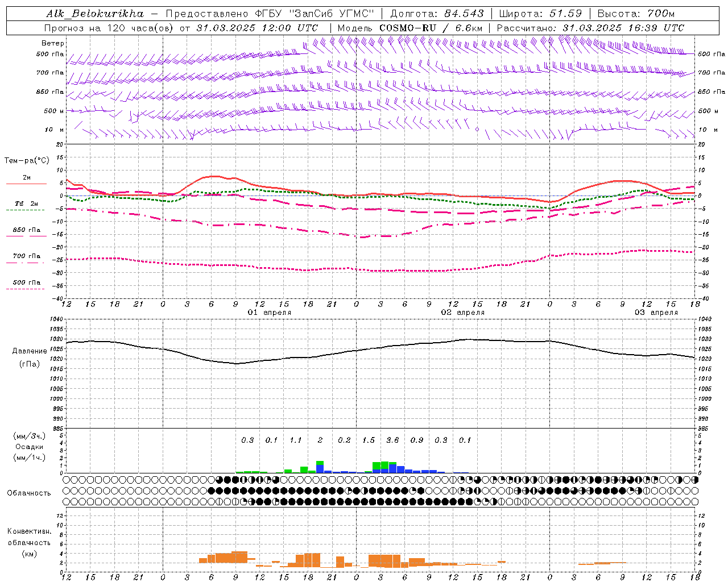This screenshot has width=728, height=582.
Task: Click the 1.5 precipitation total value
Action: tap(369, 440)
